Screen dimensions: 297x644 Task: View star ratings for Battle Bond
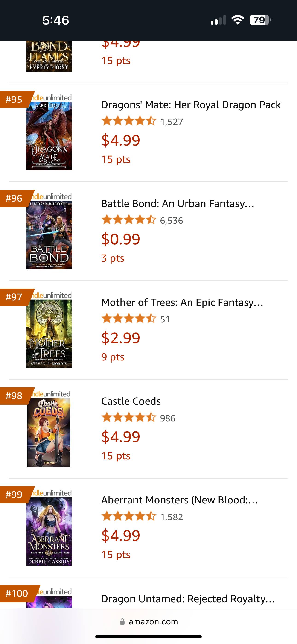[x=129, y=220]
